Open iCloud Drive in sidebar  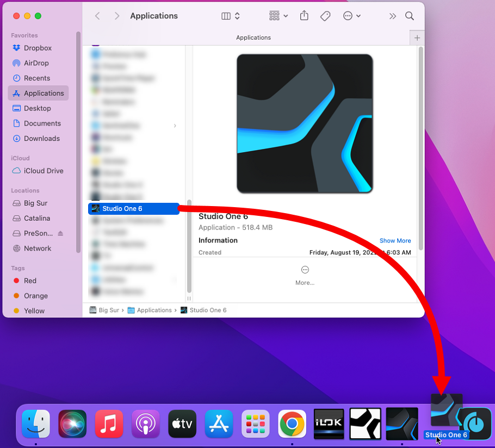(38, 171)
